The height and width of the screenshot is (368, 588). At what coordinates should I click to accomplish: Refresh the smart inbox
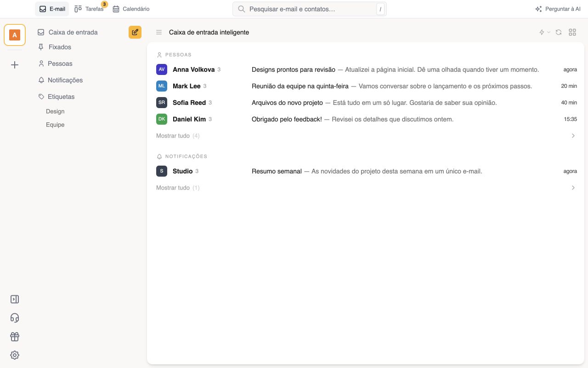tap(559, 32)
